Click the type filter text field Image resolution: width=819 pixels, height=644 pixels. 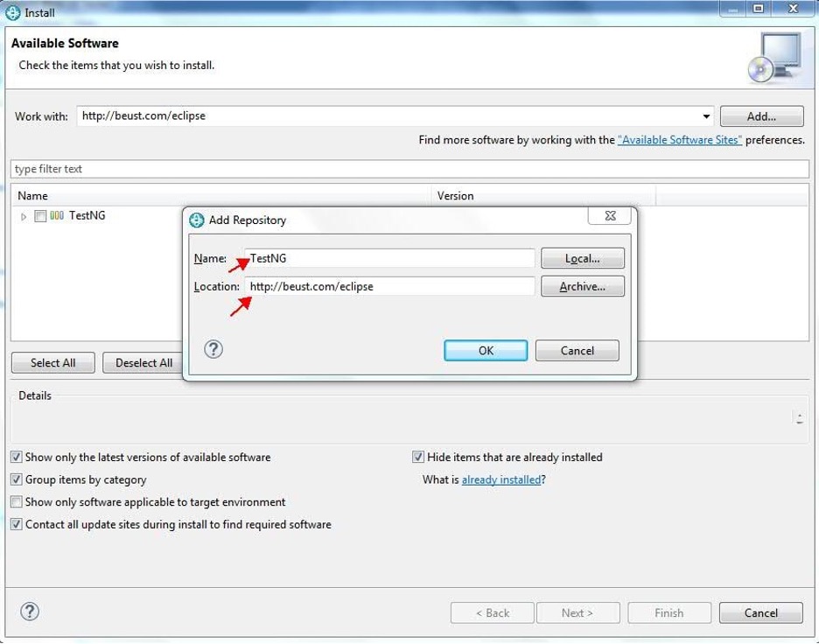point(410,169)
